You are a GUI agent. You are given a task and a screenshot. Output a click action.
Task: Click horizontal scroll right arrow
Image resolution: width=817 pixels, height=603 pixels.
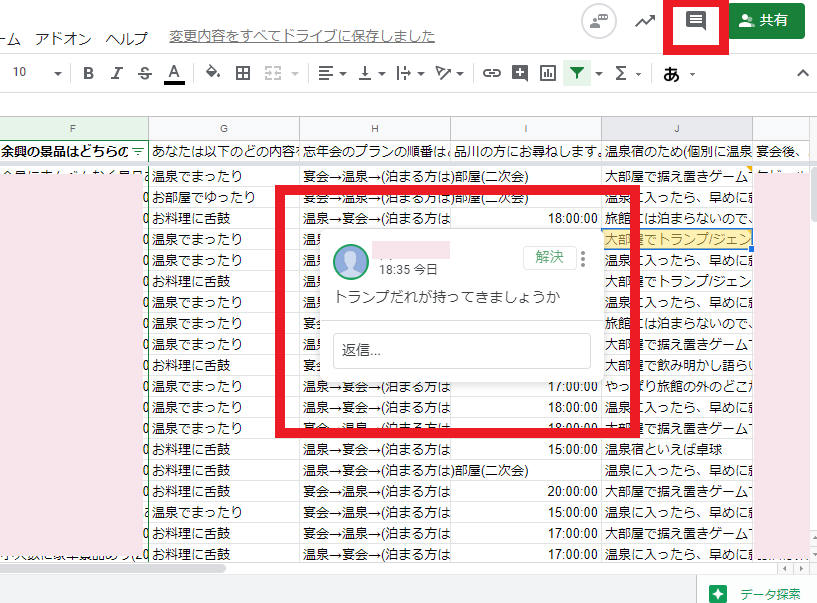coord(801,569)
